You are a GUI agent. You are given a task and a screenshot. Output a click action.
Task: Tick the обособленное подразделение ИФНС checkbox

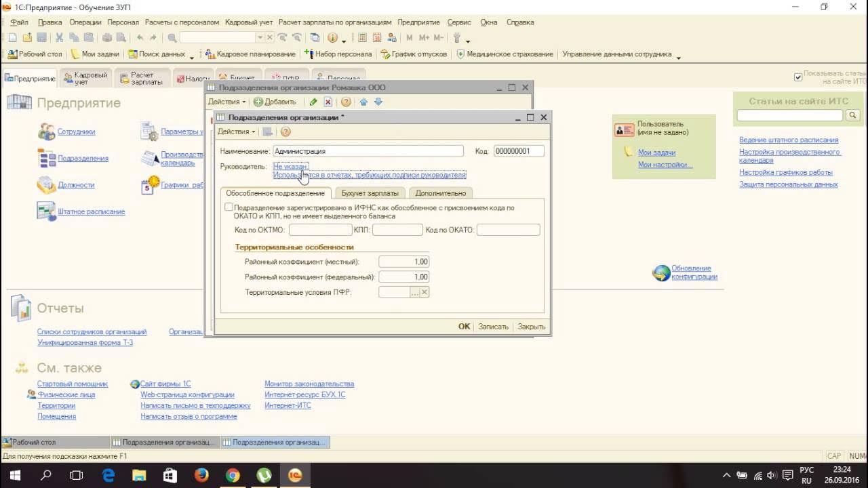click(x=229, y=207)
